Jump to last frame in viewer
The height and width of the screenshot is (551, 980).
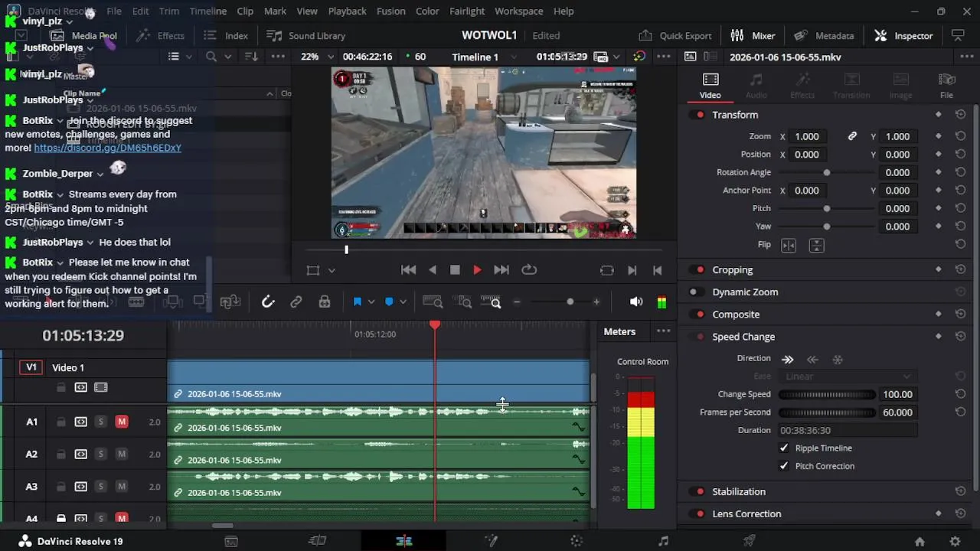coord(501,270)
